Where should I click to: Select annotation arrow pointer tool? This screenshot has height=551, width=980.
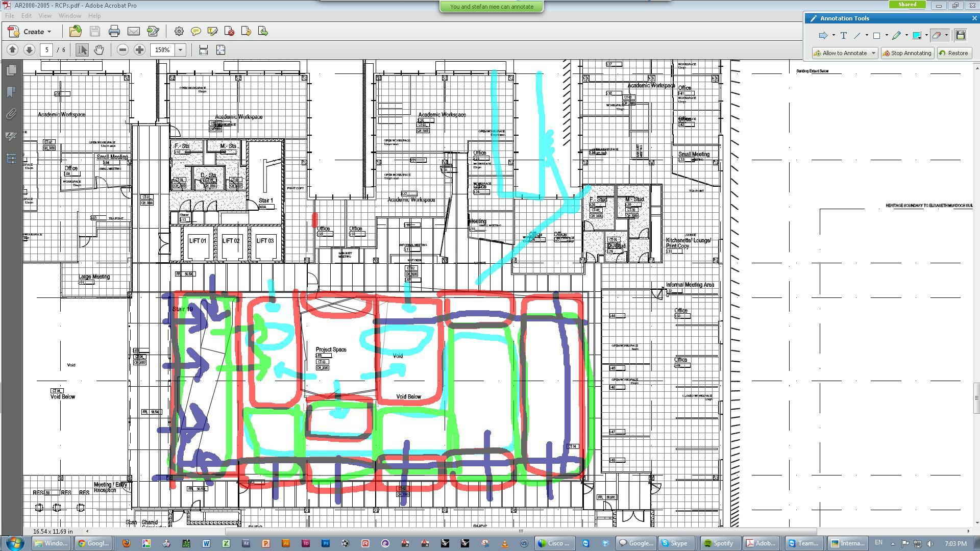coord(822,35)
